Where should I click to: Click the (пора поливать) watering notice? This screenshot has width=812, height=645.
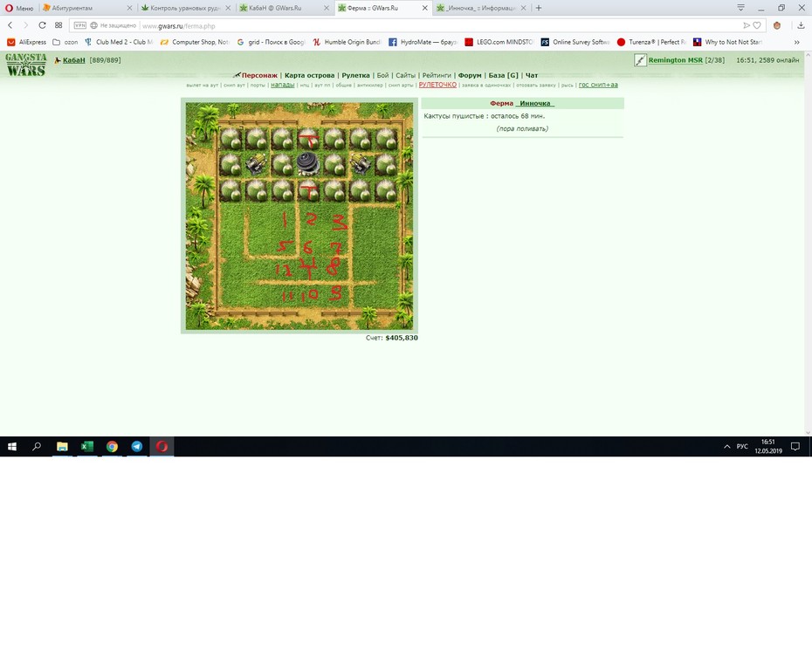click(x=522, y=128)
